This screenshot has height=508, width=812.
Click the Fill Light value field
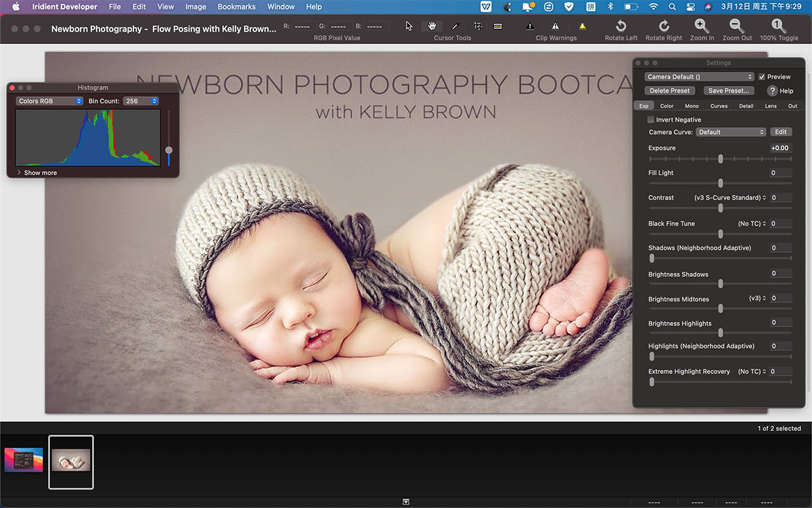(x=780, y=173)
